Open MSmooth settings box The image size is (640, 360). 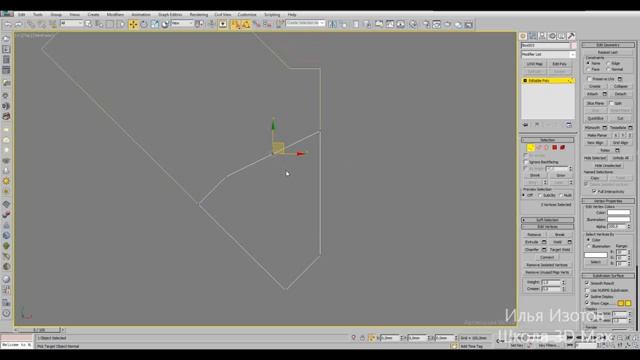point(604,128)
